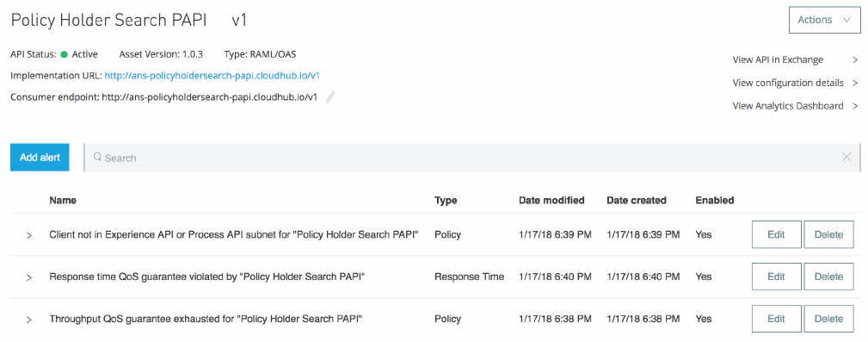Sort alerts by Date modified column

click(x=551, y=200)
